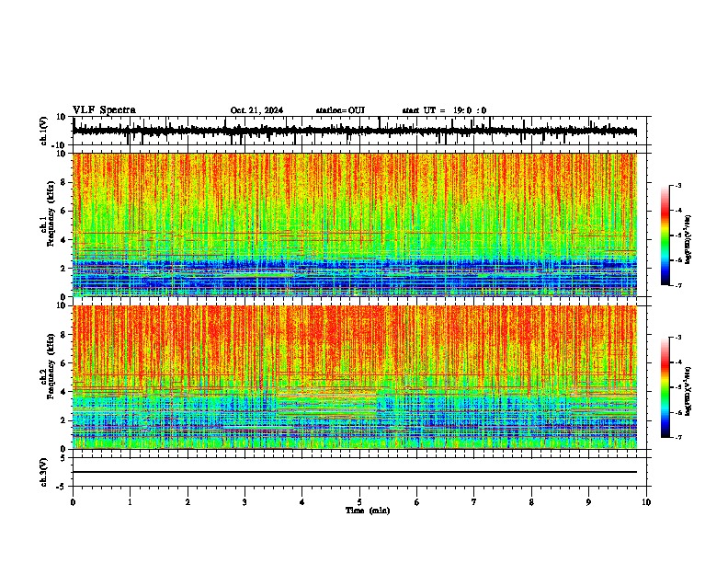This screenshot has height=563, width=728.
Task: Click the 'Time (min)' axis label
Action: (368, 511)
